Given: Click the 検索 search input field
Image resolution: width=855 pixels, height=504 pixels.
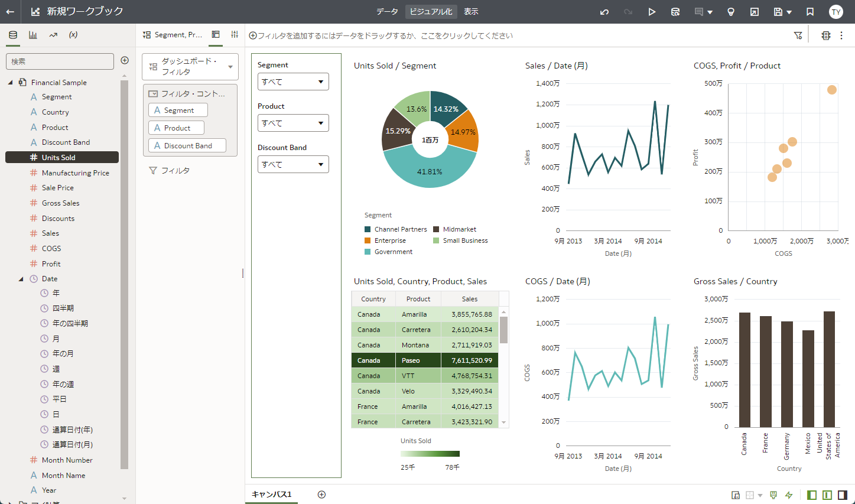Looking at the screenshot, I should (60, 61).
